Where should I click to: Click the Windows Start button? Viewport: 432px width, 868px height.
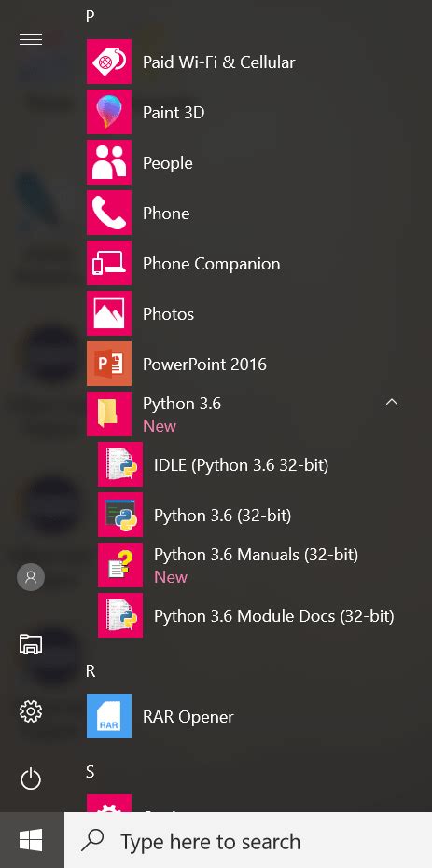(32, 841)
